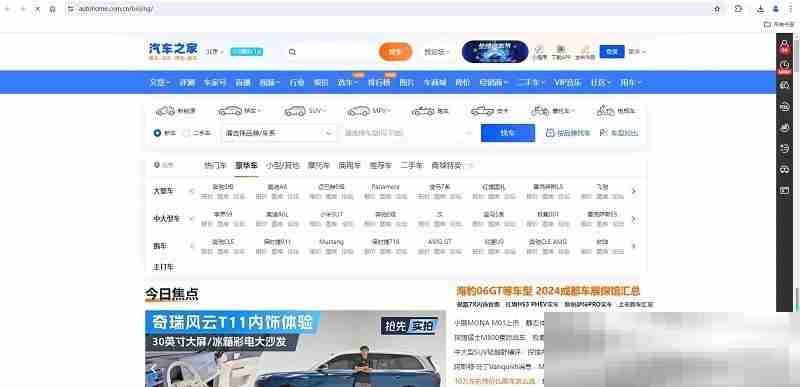This screenshot has height=387, width=800.
Task: Go back using the browser back arrow
Action: coord(8,9)
